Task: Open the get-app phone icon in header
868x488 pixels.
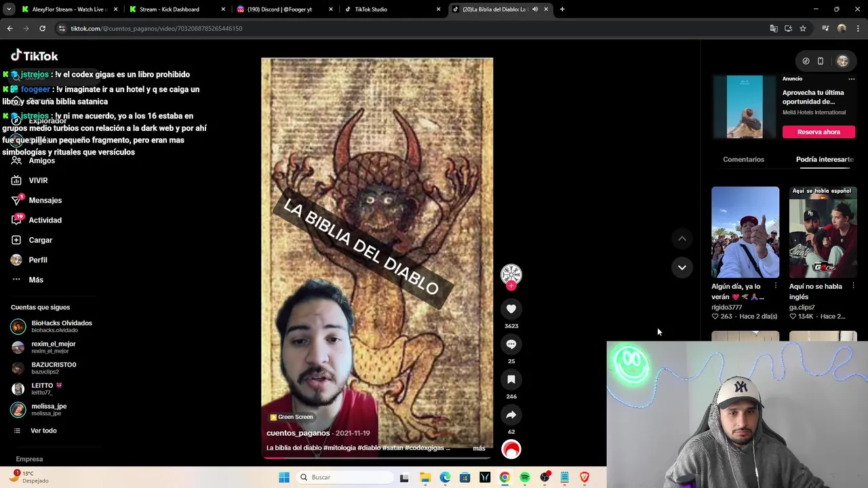Action: [x=821, y=61]
